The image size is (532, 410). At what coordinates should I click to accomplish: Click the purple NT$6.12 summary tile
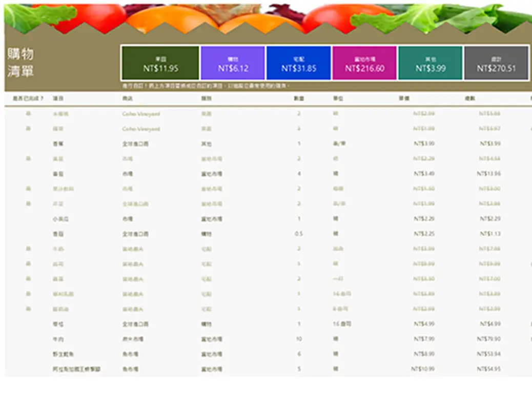click(x=232, y=63)
